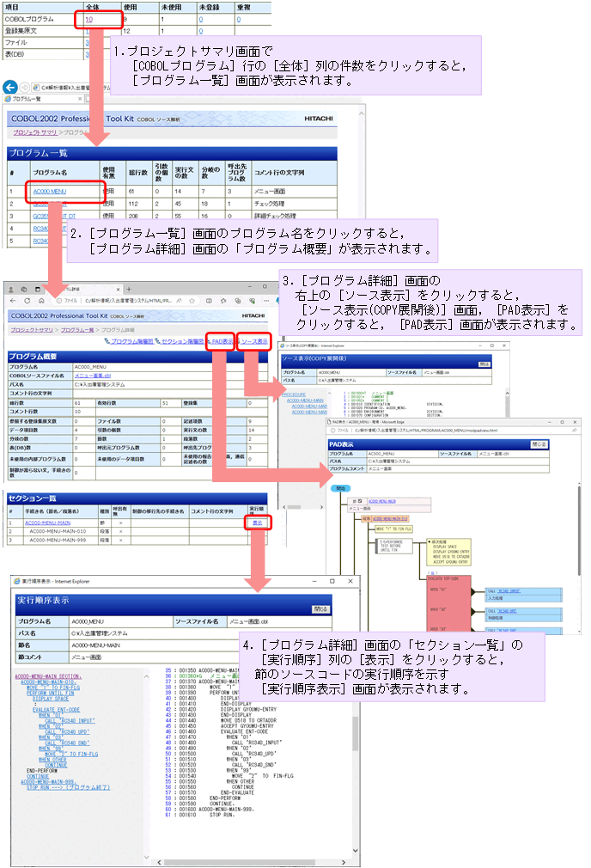The height and width of the screenshot is (868, 591).
Task: Click read aloud icon in Edge address bar
Action: [180, 301]
